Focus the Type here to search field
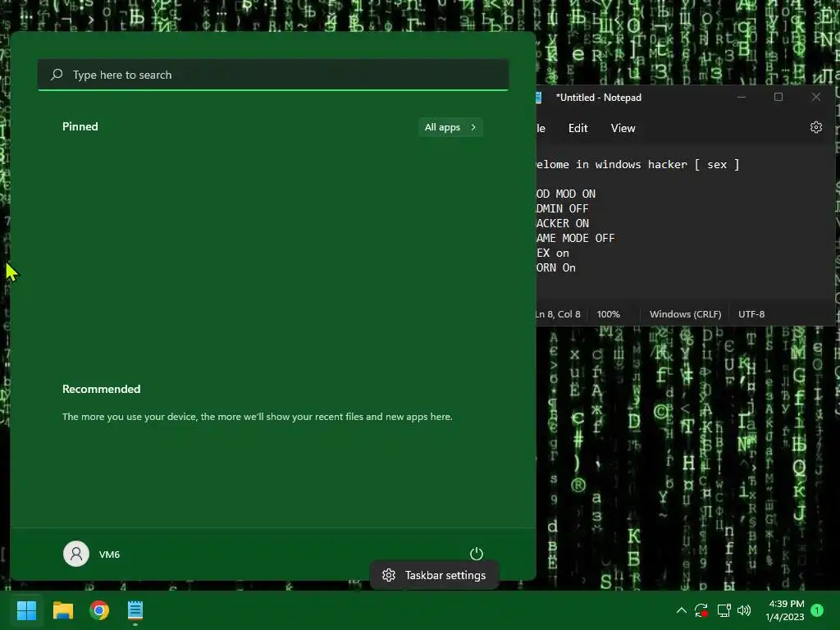 (x=273, y=75)
